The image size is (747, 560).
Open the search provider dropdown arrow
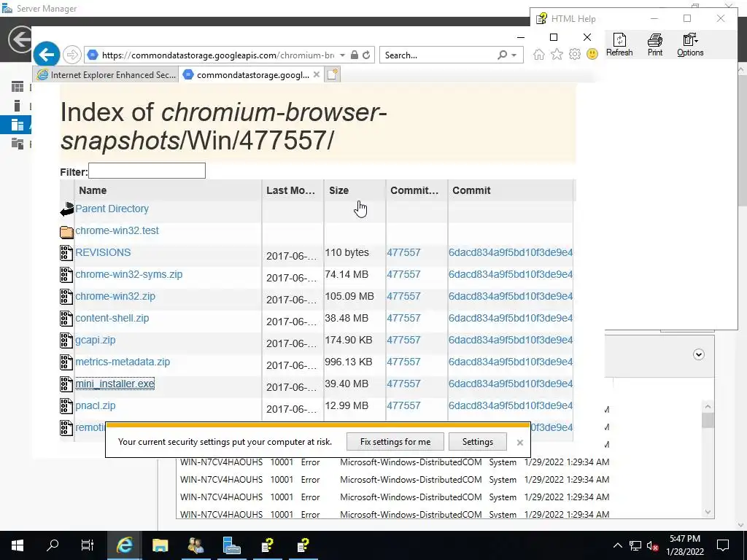(514, 55)
